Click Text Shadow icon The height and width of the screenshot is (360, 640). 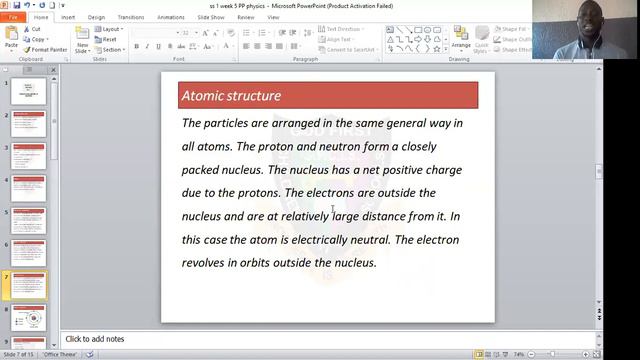(x=170, y=46)
